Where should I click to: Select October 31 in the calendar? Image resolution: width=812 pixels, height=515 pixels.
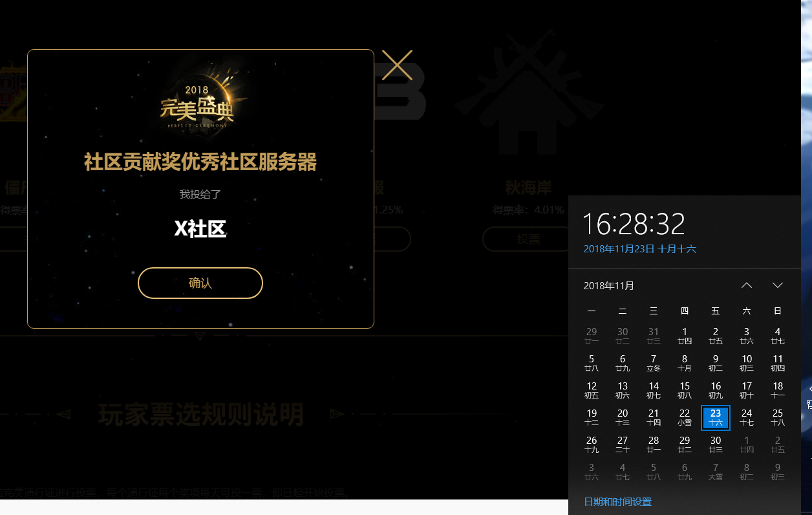tap(654, 336)
